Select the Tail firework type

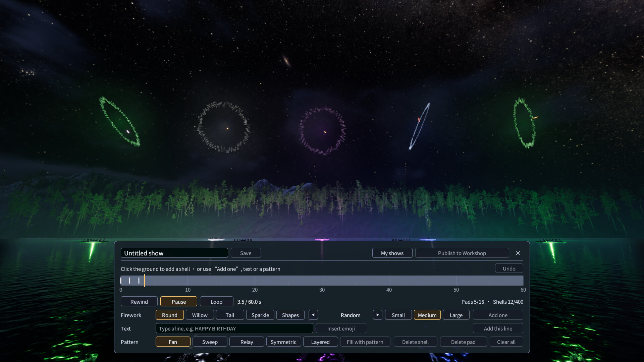click(230, 315)
